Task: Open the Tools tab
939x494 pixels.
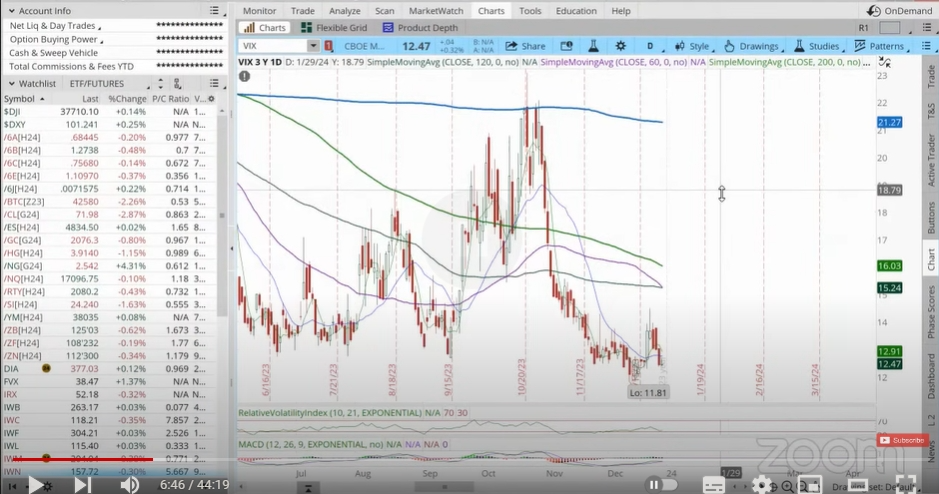Action: click(x=530, y=11)
